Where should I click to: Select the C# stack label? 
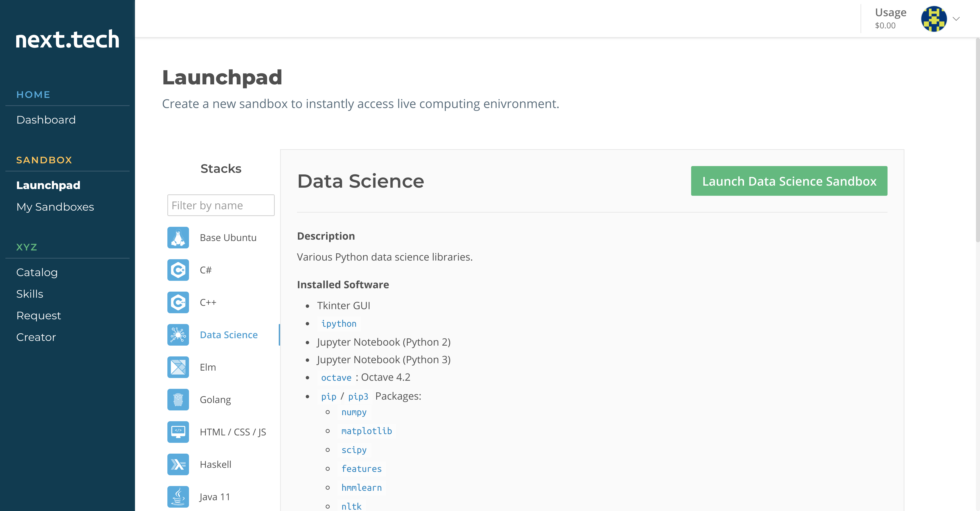[205, 270]
